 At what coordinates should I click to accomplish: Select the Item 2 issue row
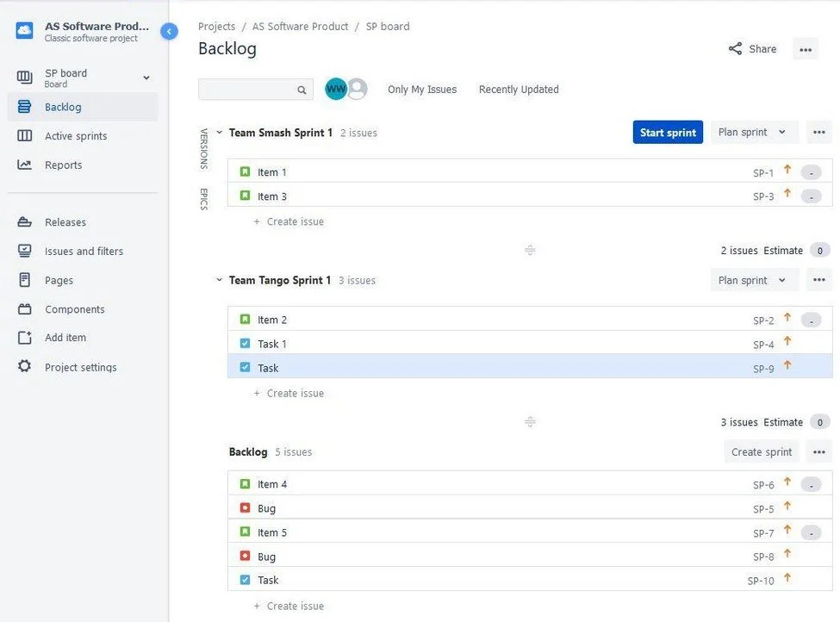530,320
